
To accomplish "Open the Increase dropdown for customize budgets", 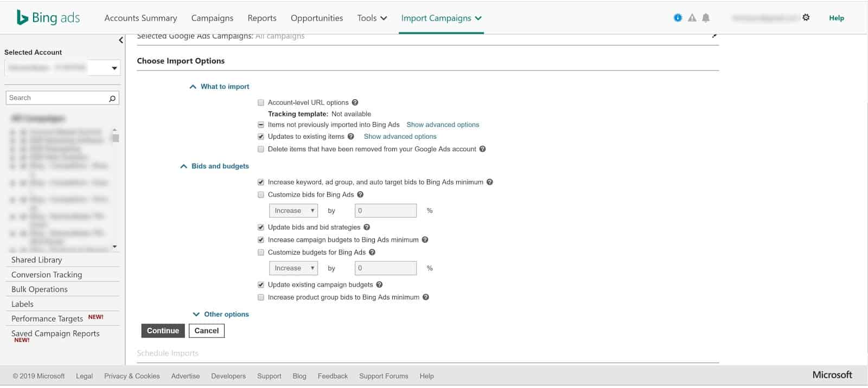I will coord(293,268).
